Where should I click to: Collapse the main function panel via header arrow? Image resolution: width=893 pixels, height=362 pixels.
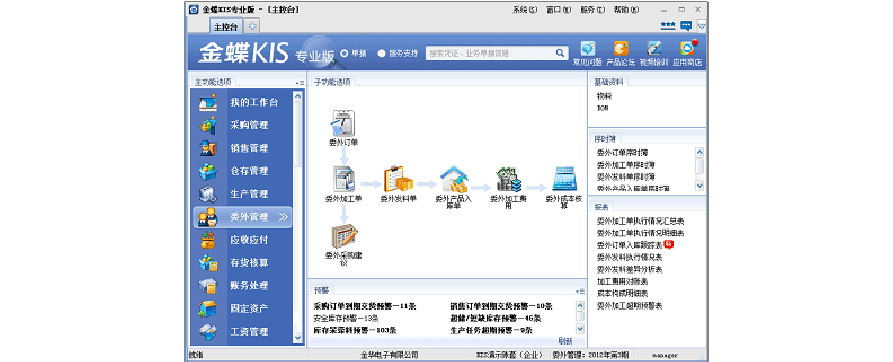(300, 83)
